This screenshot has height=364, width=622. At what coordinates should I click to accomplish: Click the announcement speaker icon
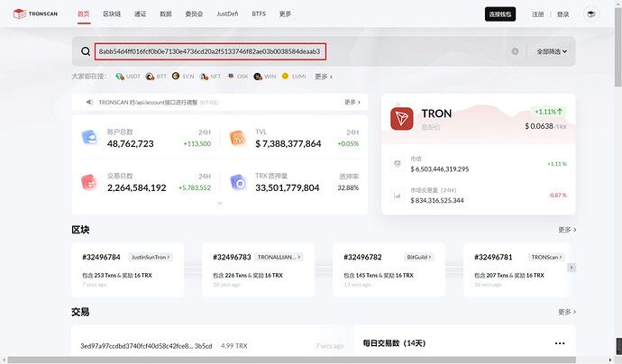click(x=89, y=102)
